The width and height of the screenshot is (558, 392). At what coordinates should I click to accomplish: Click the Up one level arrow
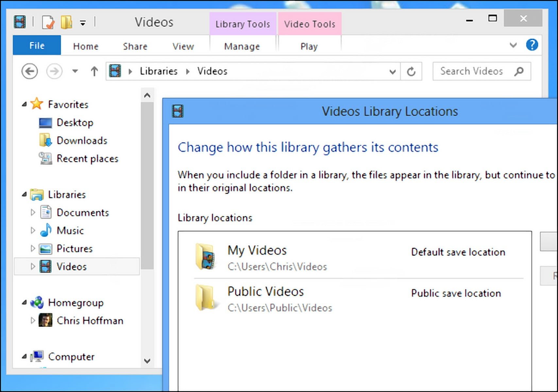(x=94, y=71)
